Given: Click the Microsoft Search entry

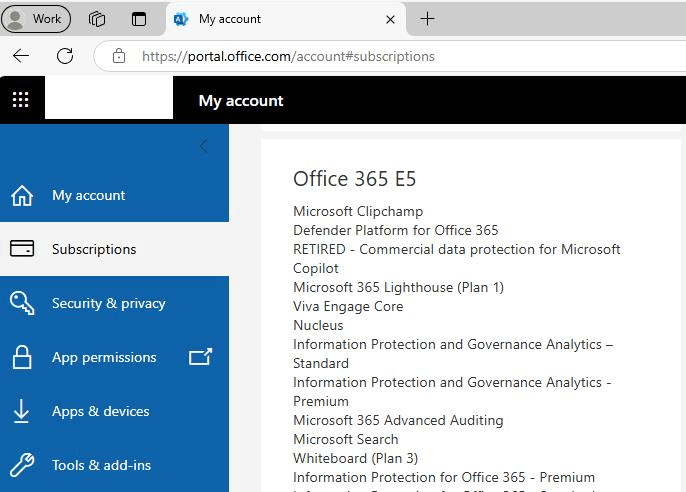Looking at the screenshot, I should click(346, 439).
